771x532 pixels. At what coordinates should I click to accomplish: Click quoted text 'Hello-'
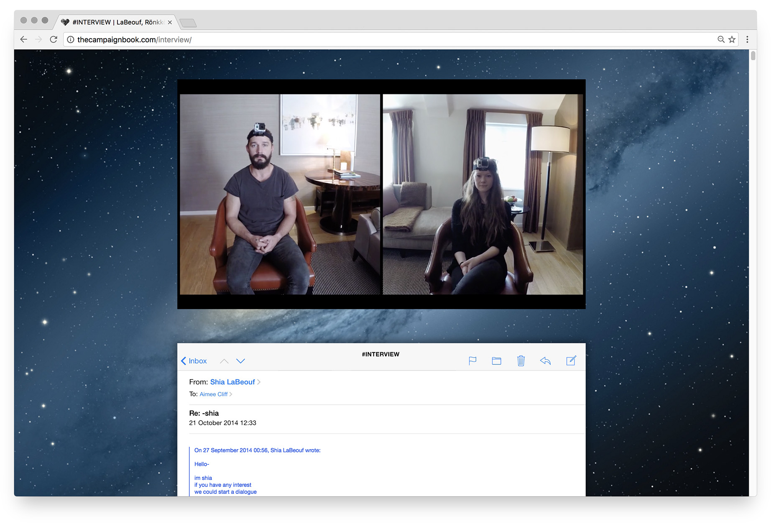point(202,464)
